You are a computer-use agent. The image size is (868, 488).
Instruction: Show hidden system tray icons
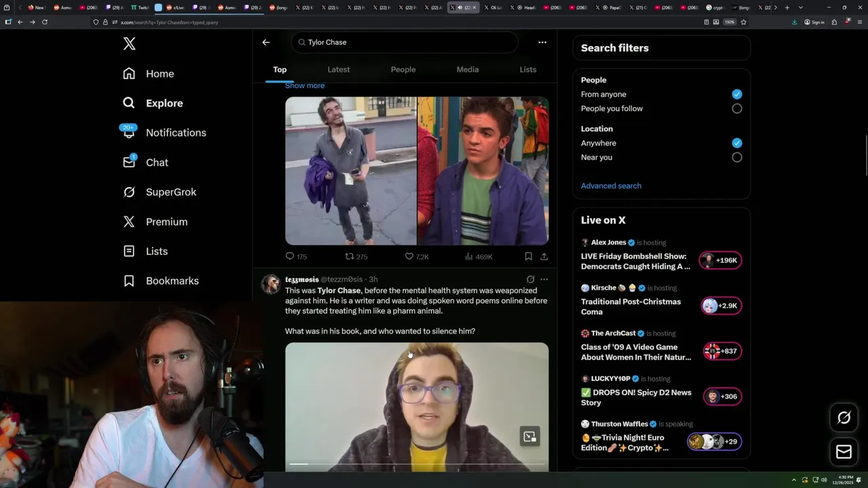[794, 480]
